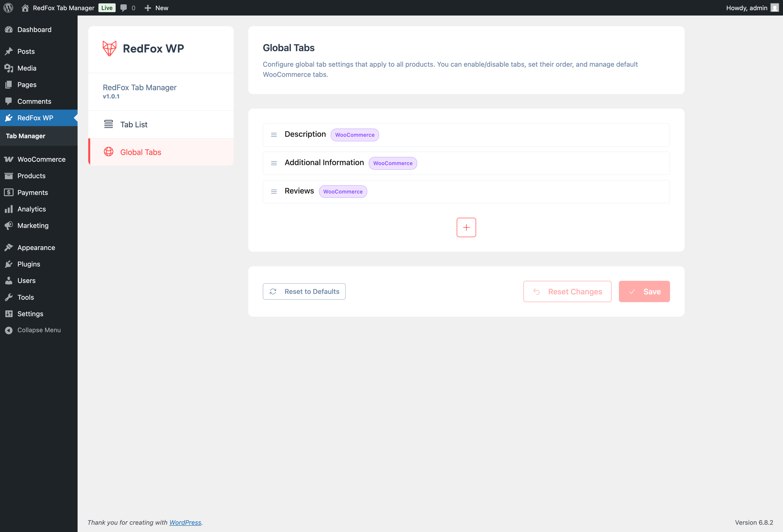783x532 pixels.
Task: Click the refresh icon in Reset to Defaults
Action: tap(273, 291)
